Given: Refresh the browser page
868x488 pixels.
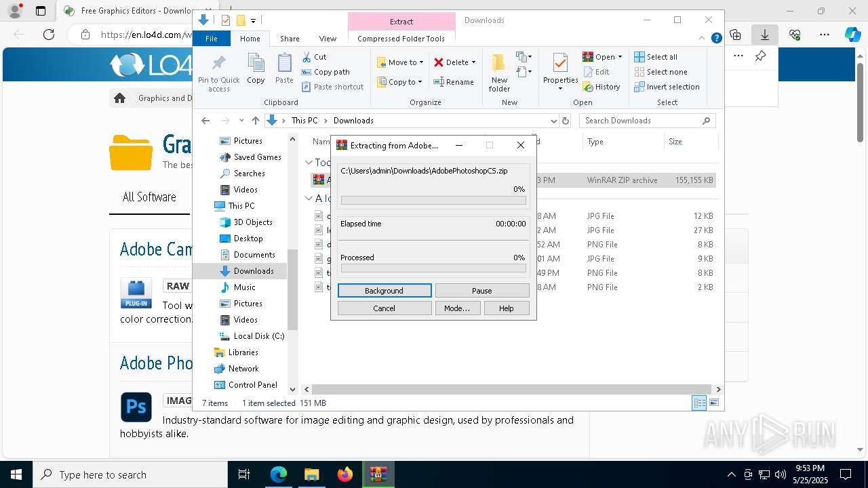Looking at the screenshot, I should pos(48,35).
